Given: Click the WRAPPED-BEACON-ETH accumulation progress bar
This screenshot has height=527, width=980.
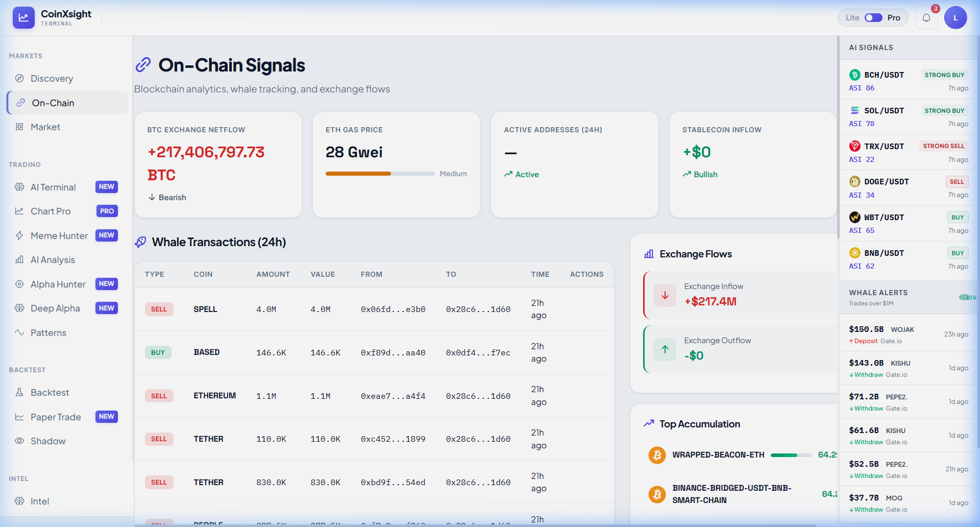Looking at the screenshot, I should pyautogui.click(x=791, y=455).
